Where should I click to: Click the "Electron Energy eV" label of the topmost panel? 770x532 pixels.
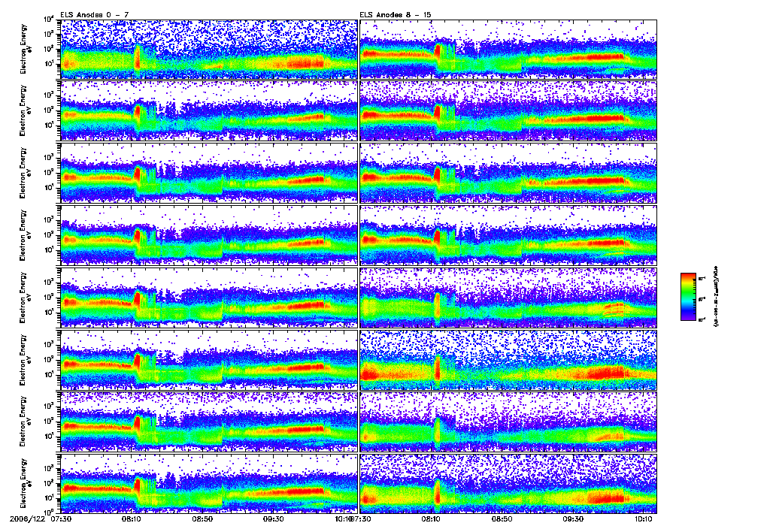(x=25, y=49)
